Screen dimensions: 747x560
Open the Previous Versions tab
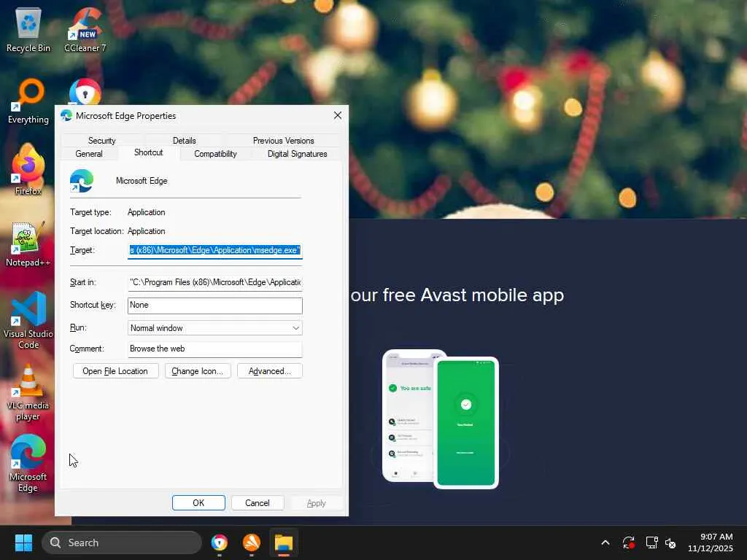(x=284, y=141)
